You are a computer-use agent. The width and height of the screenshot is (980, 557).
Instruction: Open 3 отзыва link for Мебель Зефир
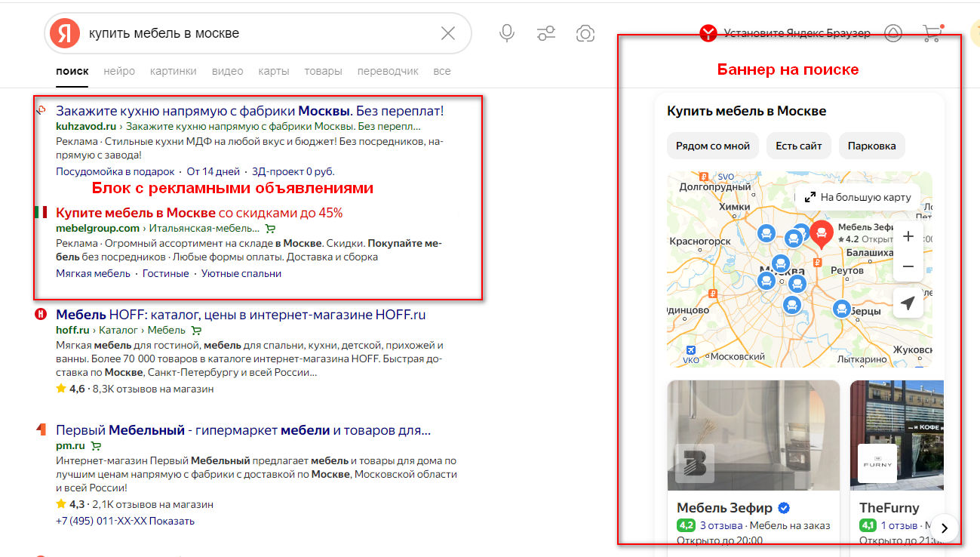tap(720, 525)
